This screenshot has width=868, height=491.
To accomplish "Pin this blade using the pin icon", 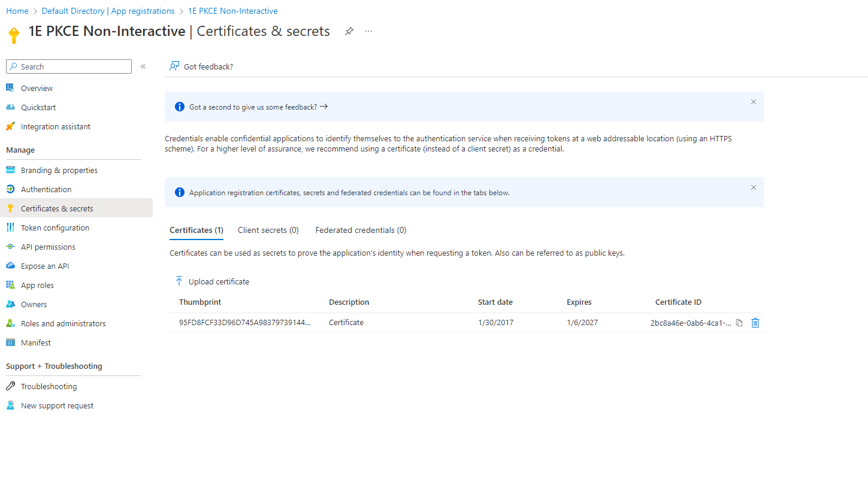I will [349, 31].
